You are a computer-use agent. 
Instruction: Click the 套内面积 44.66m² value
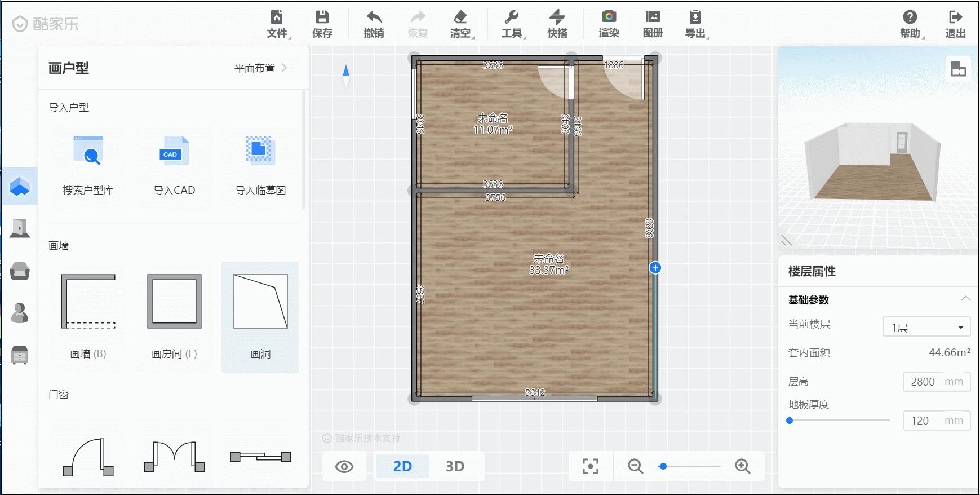tap(949, 352)
